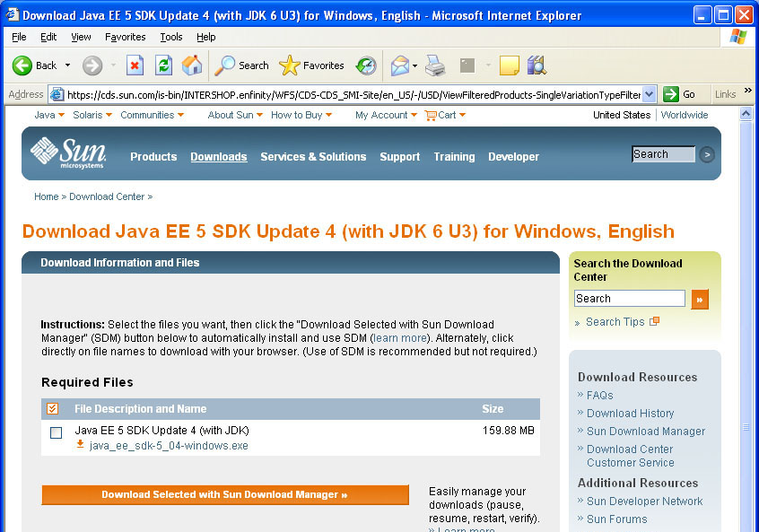Check the Java EE 5 SDK file checkbox

[57, 432]
